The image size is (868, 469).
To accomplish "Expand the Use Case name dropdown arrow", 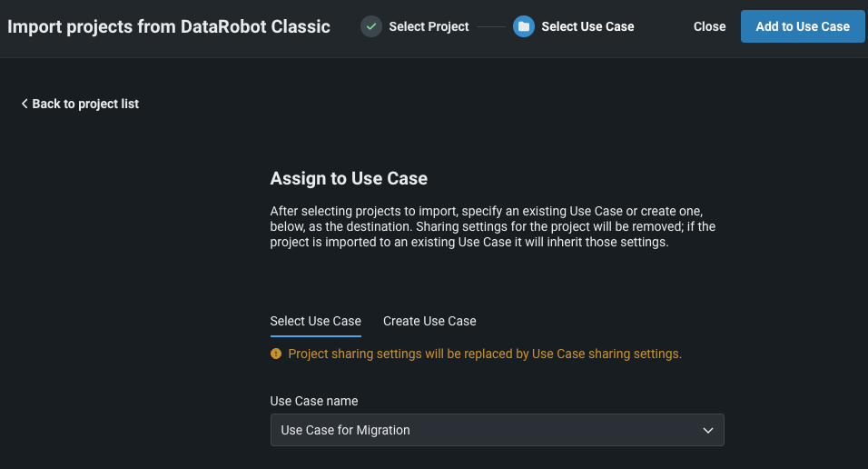I will pyautogui.click(x=708, y=430).
